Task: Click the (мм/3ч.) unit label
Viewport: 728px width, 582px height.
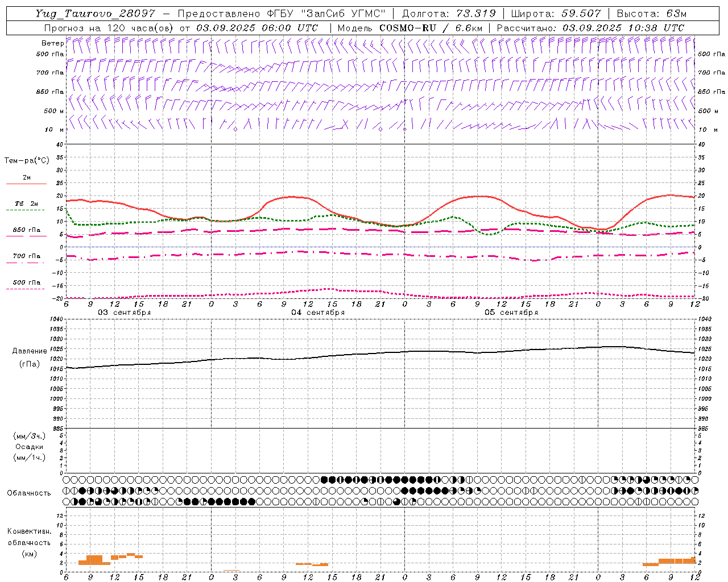Action: (x=30, y=436)
